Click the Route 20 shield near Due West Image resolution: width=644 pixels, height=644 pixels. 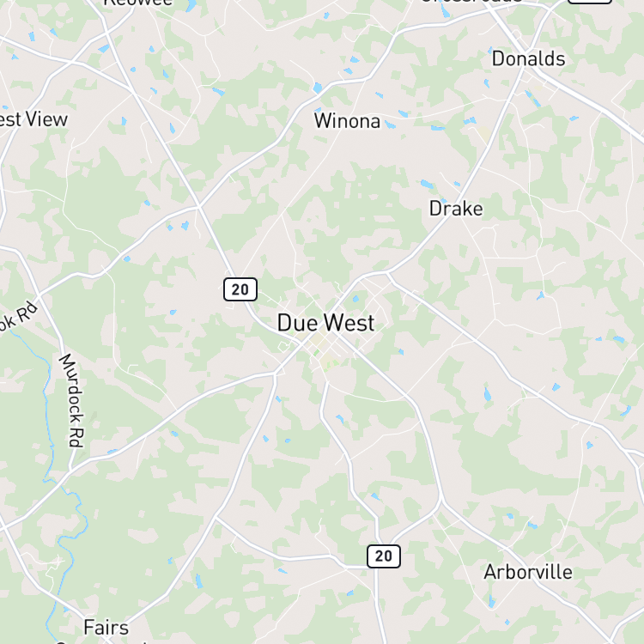tap(240, 289)
